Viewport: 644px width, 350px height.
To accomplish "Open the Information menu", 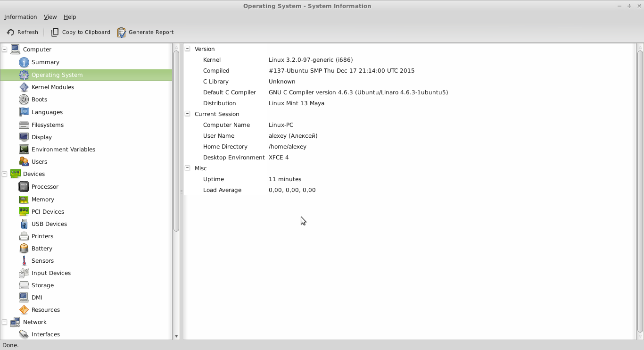I will 20,17.
